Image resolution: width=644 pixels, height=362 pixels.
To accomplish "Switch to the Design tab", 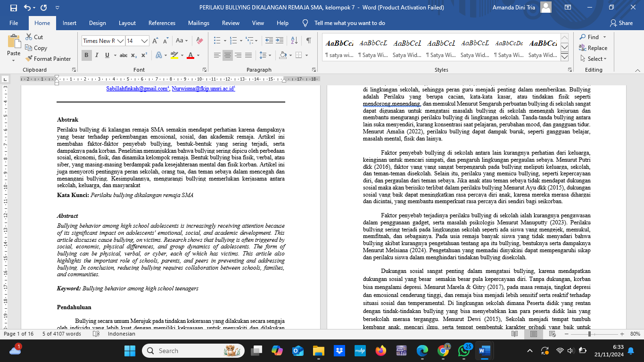I will coord(97,23).
